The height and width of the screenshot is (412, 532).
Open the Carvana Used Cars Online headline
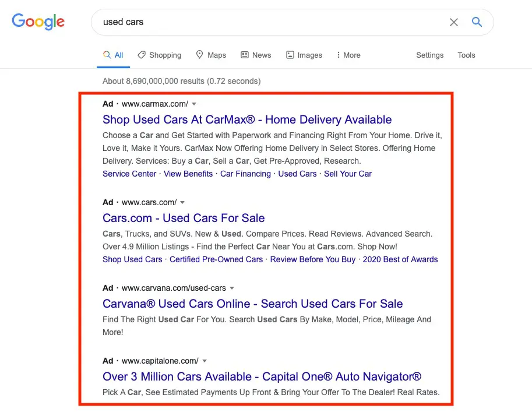pyautogui.click(x=252, y=304)
